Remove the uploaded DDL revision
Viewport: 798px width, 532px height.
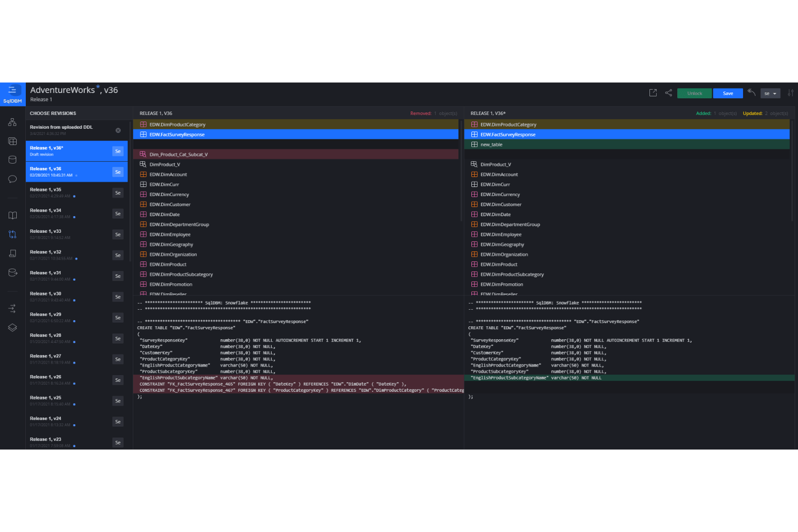point(118,130)
